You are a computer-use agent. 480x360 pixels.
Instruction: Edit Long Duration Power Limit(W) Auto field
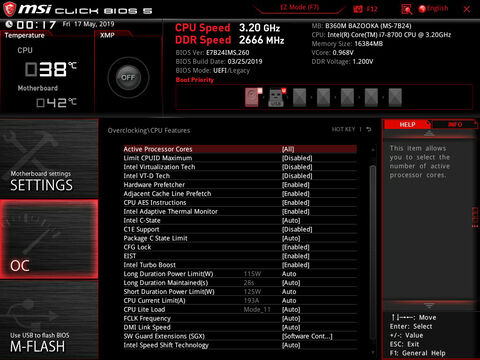289,274
